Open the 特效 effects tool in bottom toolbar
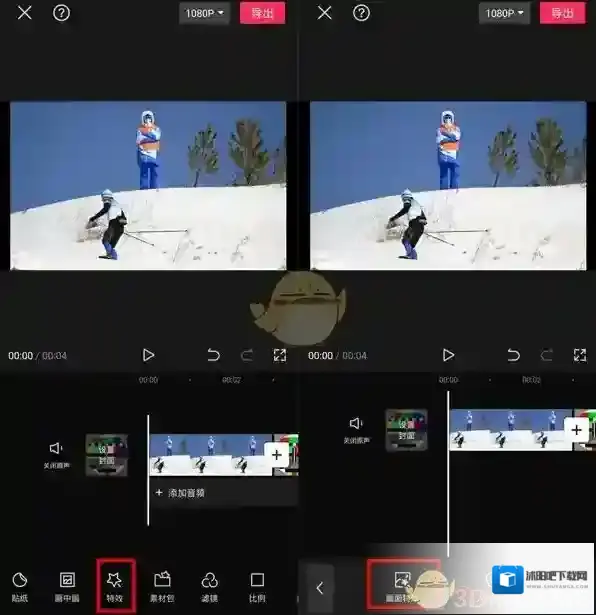This screenshot has height=615, width=596. pos(115,587)
